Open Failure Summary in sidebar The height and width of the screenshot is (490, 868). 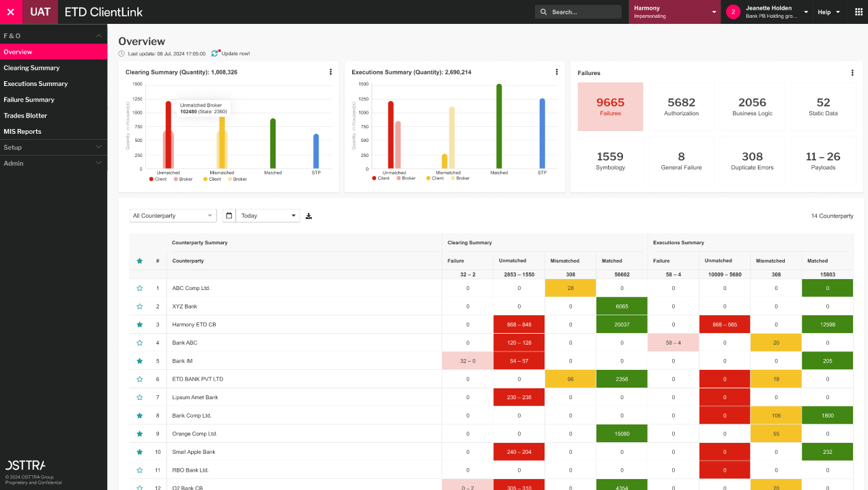click(53, 100)
